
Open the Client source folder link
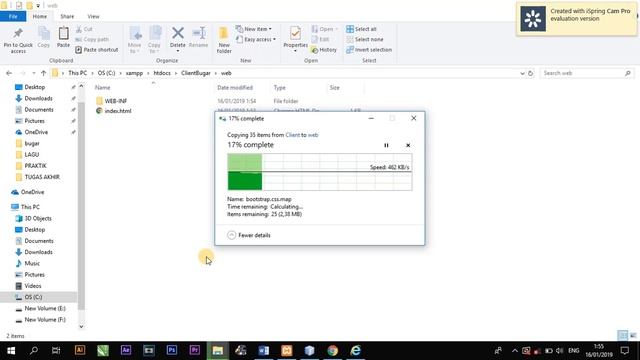292,135
